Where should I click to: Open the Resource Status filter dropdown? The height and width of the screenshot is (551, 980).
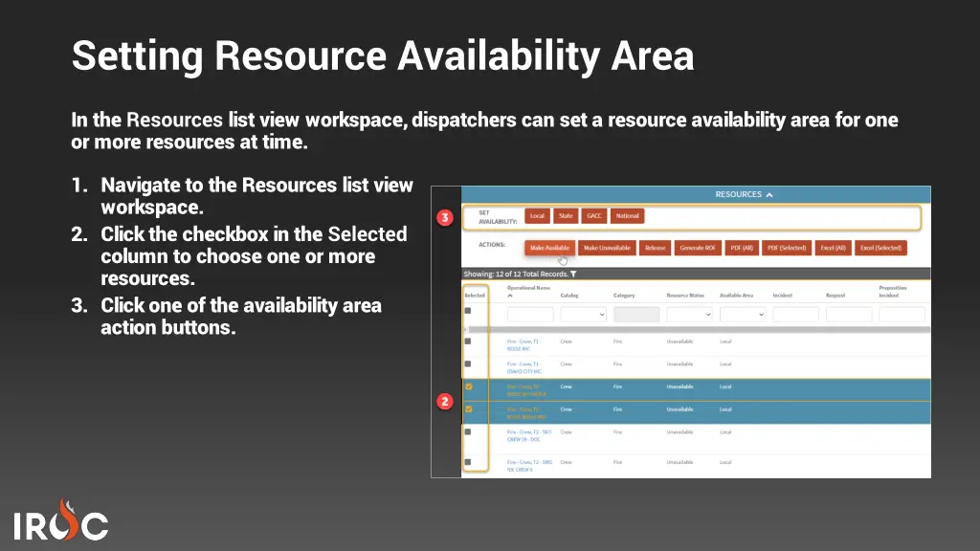tap(689, 314)
